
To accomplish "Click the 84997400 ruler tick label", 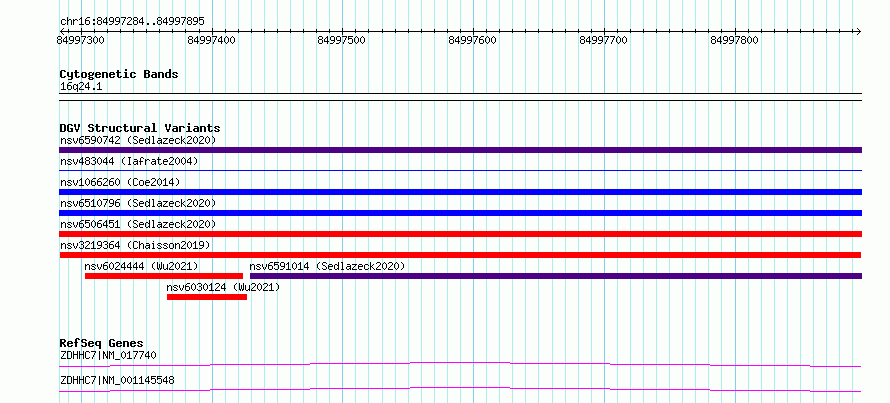I will click(x=212, y=40).
